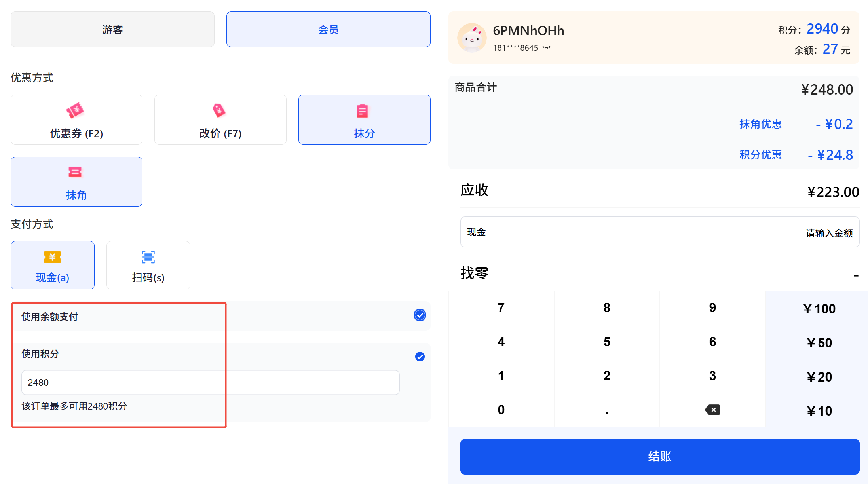This screenshot has height=484, width=868.
Task: Uncheck 使用余额支付 balance payment checkbox
Action: point(420,315)
